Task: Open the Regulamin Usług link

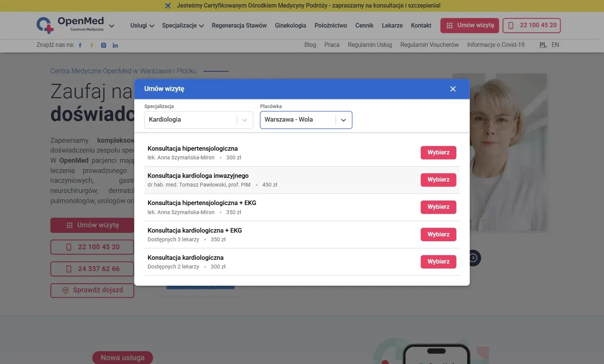Action: pos(370,45)
